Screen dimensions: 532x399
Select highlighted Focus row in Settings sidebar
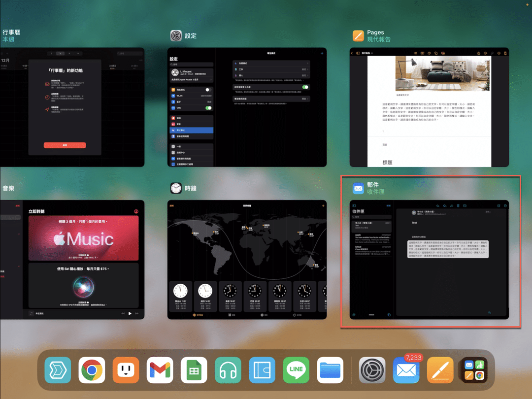[191, 130]
